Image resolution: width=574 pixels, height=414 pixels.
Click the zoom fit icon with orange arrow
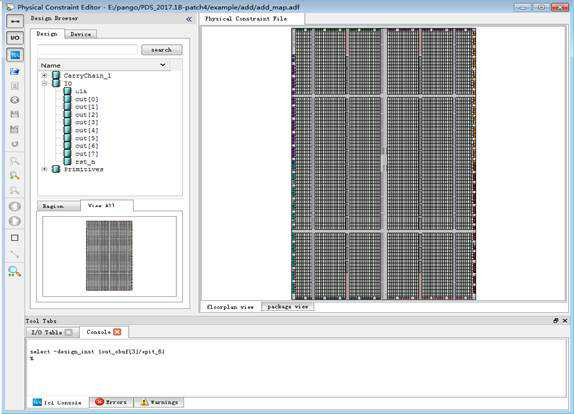click(x=15, y=176)
